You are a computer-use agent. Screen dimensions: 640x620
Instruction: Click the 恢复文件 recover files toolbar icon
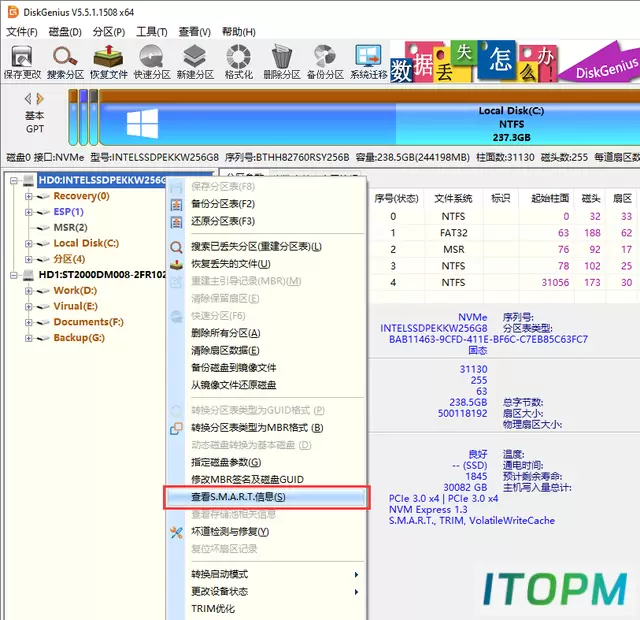(x=109, y=62)
